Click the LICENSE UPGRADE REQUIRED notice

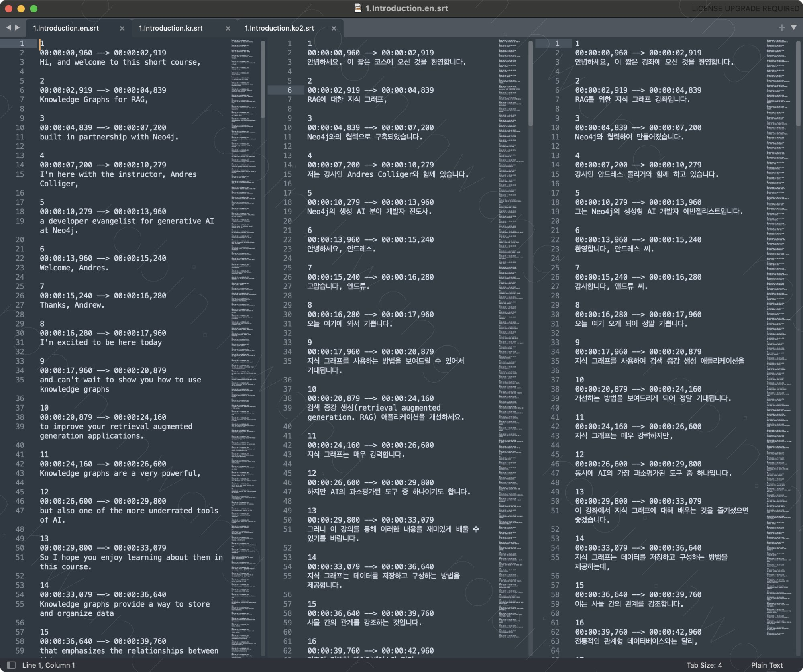pyautogui.click(x=745, y=8)
